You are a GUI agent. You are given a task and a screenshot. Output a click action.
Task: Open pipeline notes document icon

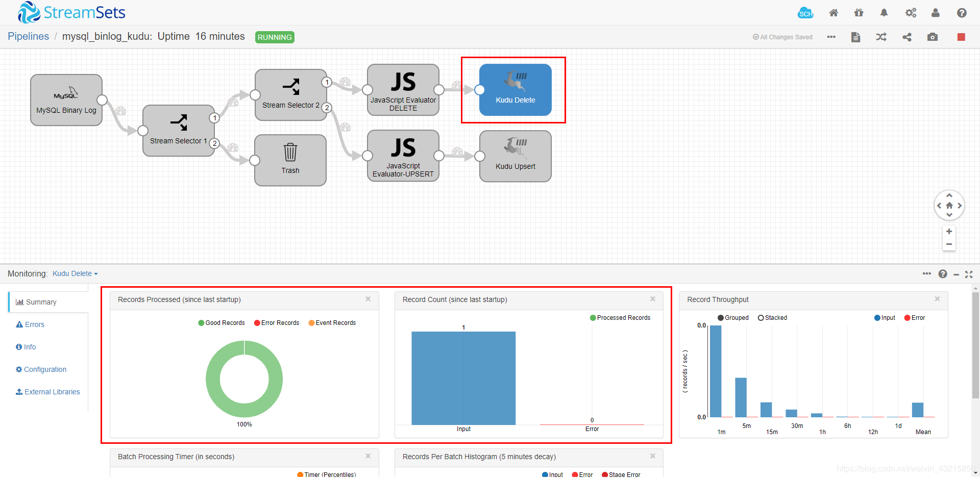[856, 37]
